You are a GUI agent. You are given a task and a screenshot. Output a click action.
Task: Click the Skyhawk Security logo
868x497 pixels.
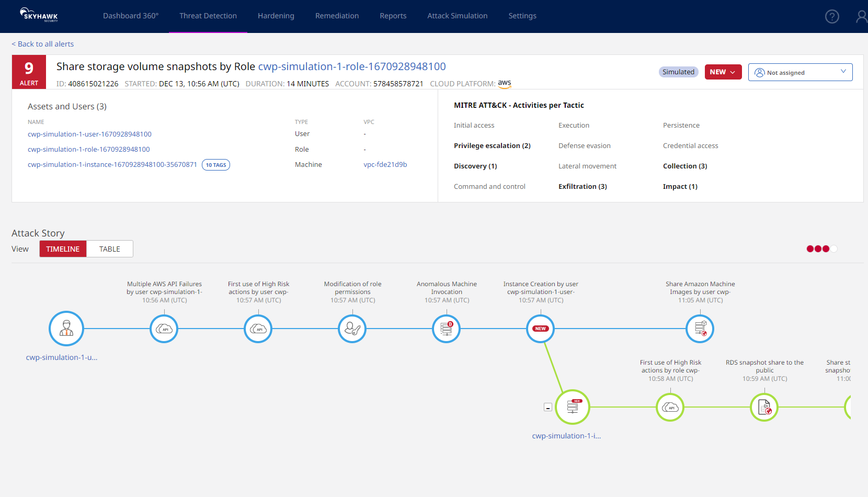coord(38,15)
